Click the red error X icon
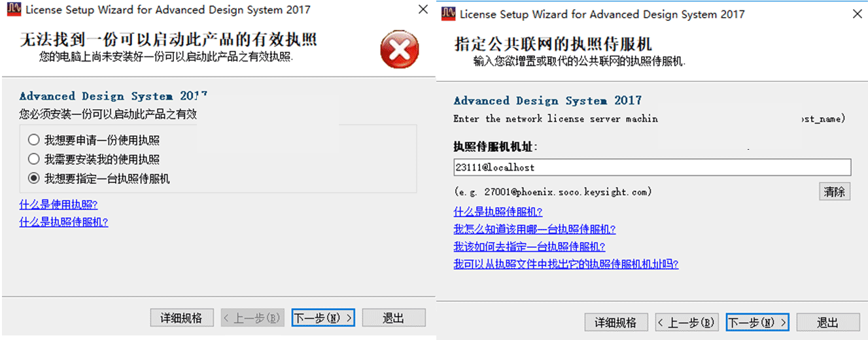The image size is (868, 340). (x=399, y=49)
